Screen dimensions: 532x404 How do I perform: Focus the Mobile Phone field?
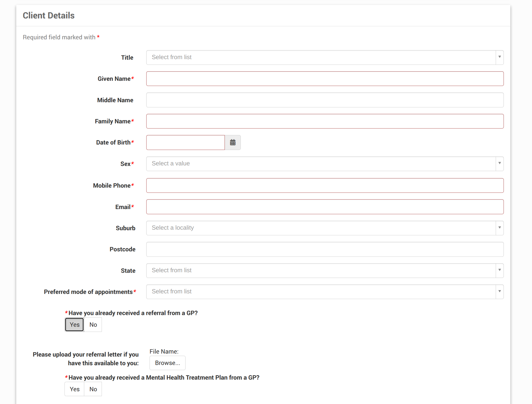point(325,185)
